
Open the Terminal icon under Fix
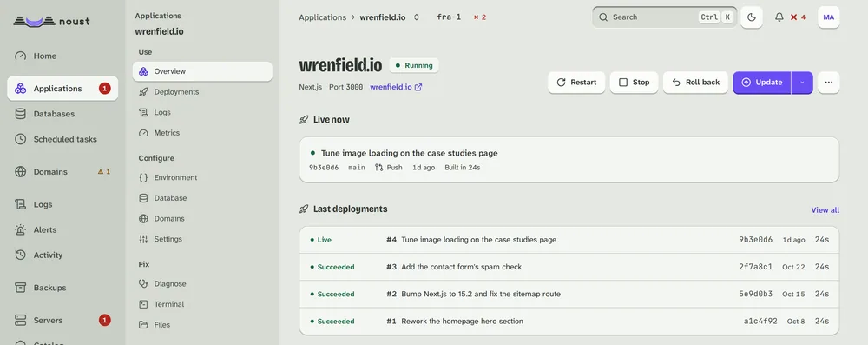pyautogui.click(x=143, y=304)
